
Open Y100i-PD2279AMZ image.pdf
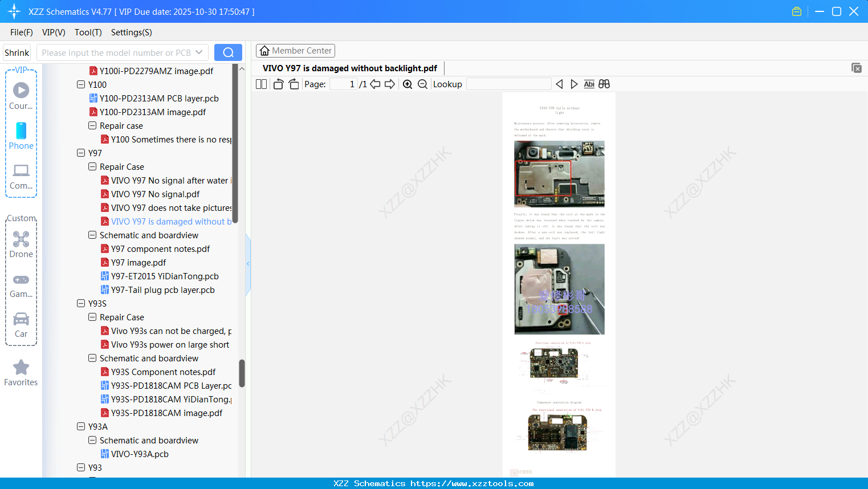[151, 71]
